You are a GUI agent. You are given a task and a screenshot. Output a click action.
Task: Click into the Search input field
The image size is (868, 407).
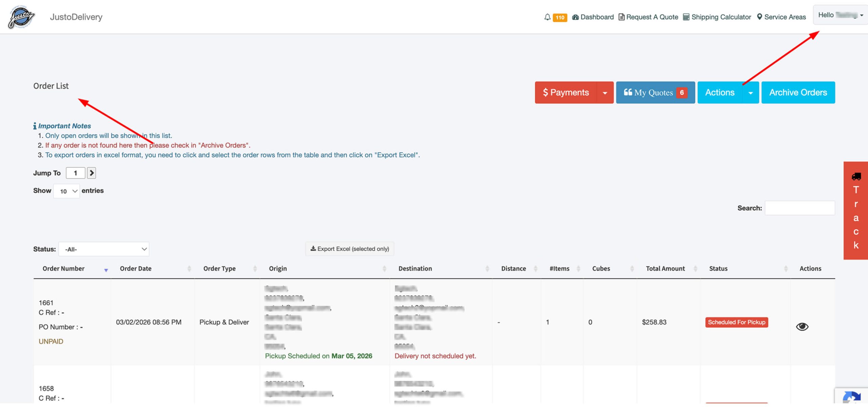pyautogui.click(x=800, y=208)
